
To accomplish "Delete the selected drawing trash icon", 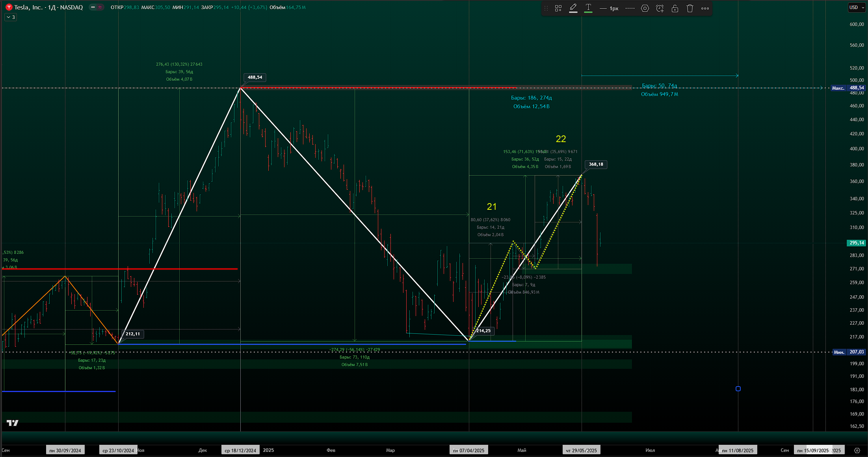I will point(690,8).
